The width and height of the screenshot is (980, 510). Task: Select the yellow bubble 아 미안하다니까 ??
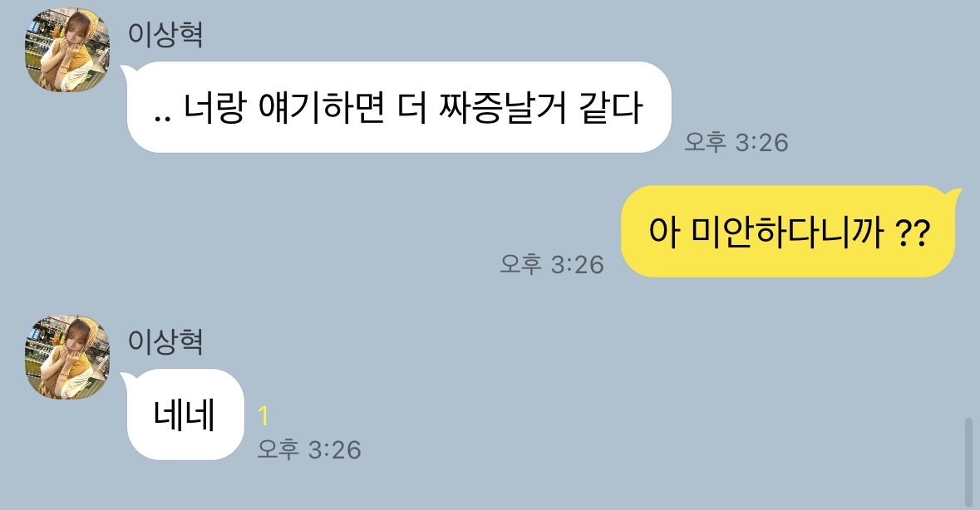click(788, 231)
